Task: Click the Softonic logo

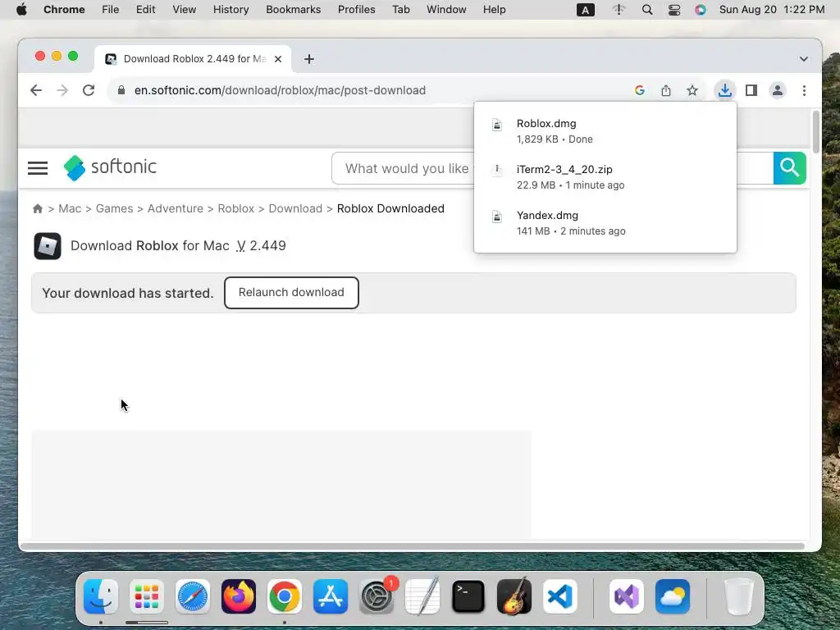Action: point(110,167)
